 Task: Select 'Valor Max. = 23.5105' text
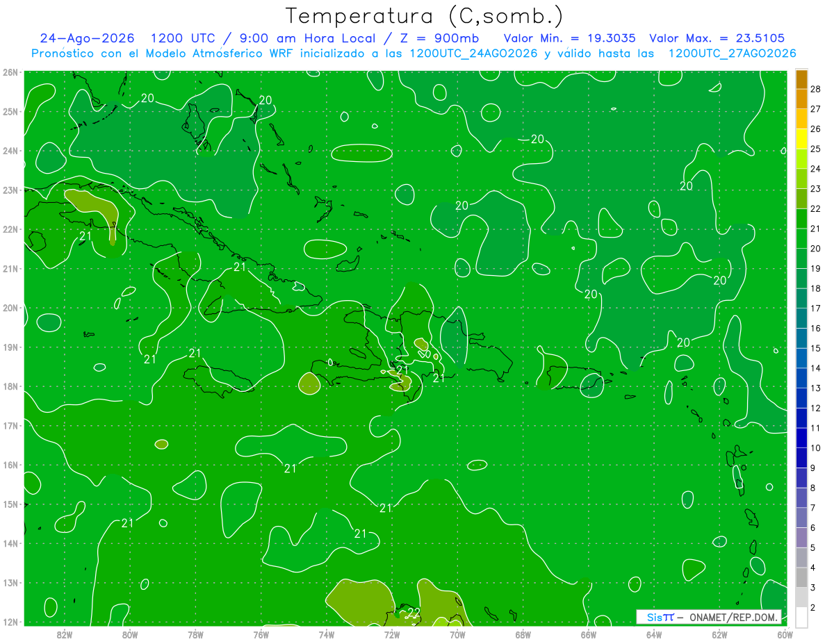pyautogui.click(x=717, y=38)
